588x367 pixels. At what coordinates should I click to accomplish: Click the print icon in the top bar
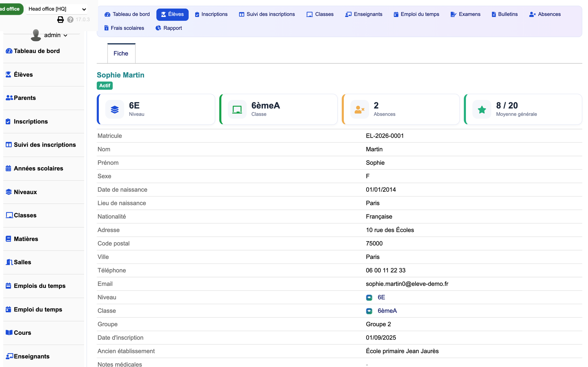[x=60, y=20]
